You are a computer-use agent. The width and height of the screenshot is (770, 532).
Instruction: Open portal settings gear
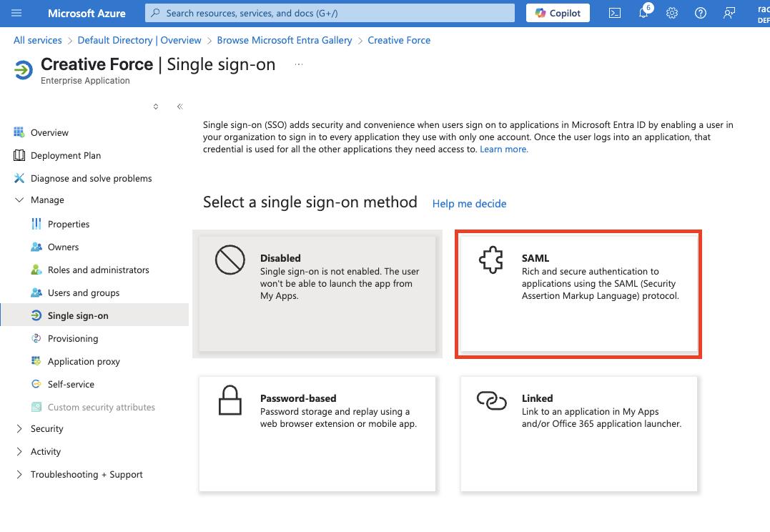pyautogui.click(x=672, y=14)
